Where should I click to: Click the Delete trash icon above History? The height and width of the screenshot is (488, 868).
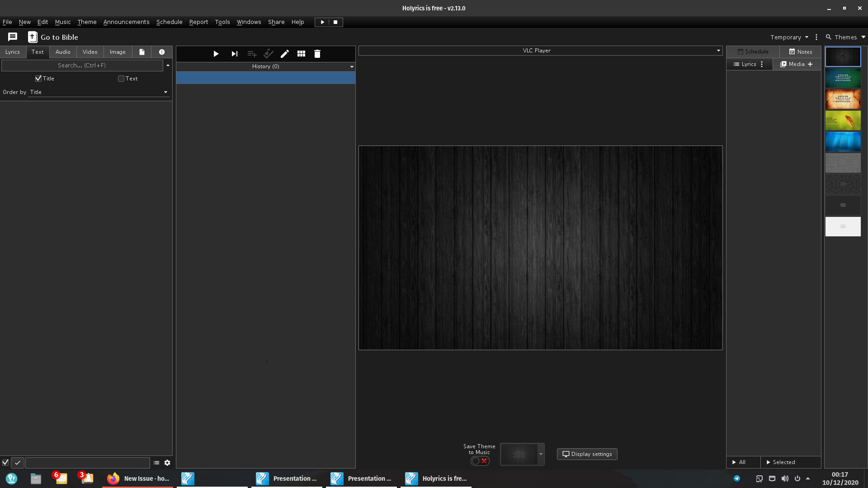click(317, 53)
